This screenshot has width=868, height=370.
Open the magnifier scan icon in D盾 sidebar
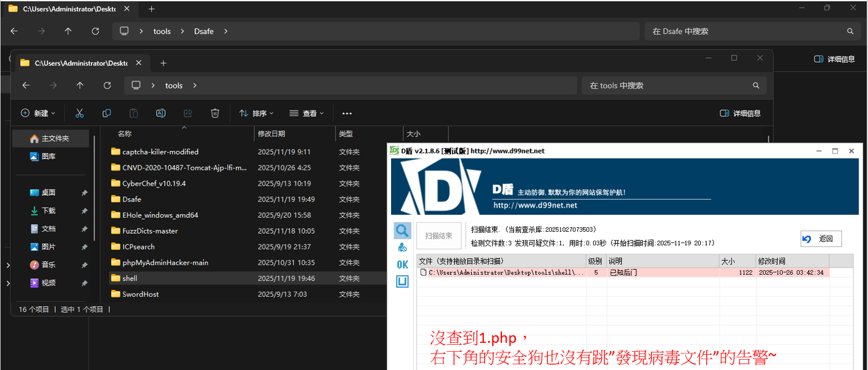click(402, 230)
